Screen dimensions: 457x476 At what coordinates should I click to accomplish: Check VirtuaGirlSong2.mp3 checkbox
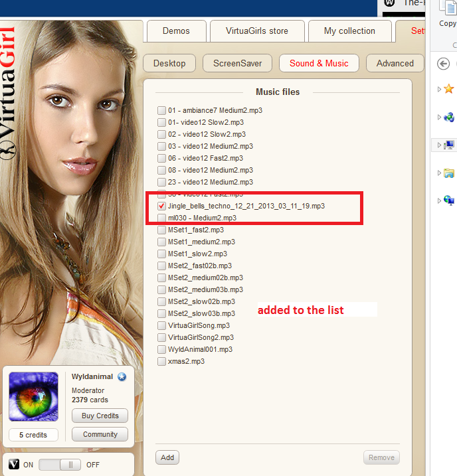[x=161, y=337]
